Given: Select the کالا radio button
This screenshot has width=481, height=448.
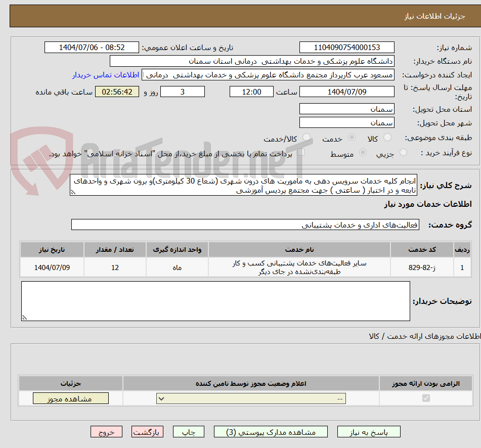Looking at the screenshot, I should (x=387, y=137).
